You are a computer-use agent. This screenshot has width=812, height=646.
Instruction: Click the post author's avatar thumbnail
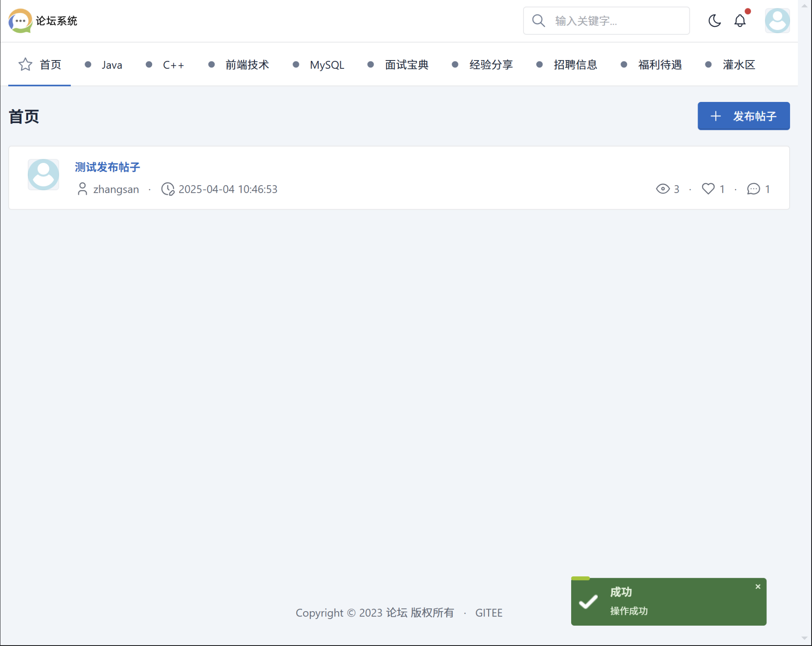[44, 174]
